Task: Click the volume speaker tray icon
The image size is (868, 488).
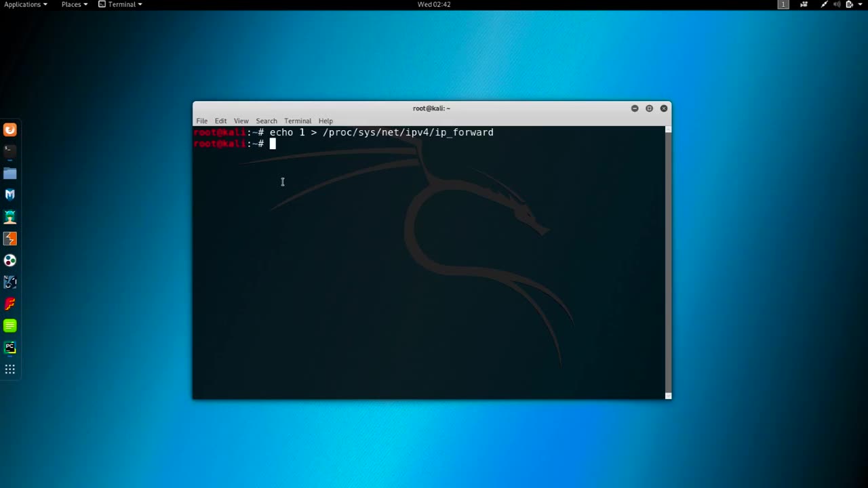Action: tap(837, 4)
